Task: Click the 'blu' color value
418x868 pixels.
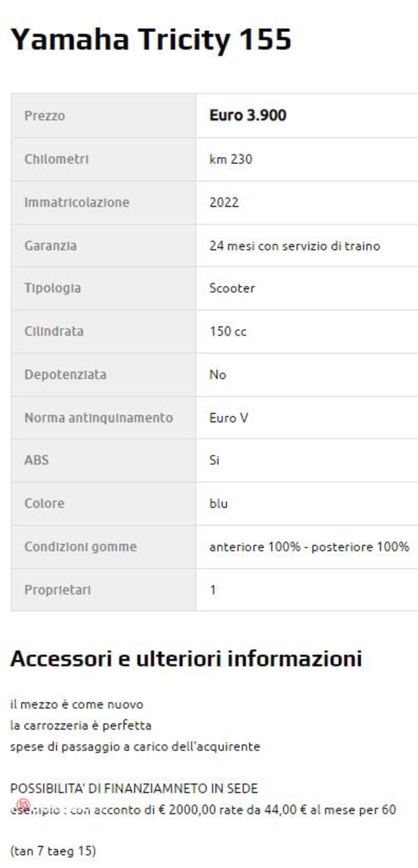Action: [219, 503]
